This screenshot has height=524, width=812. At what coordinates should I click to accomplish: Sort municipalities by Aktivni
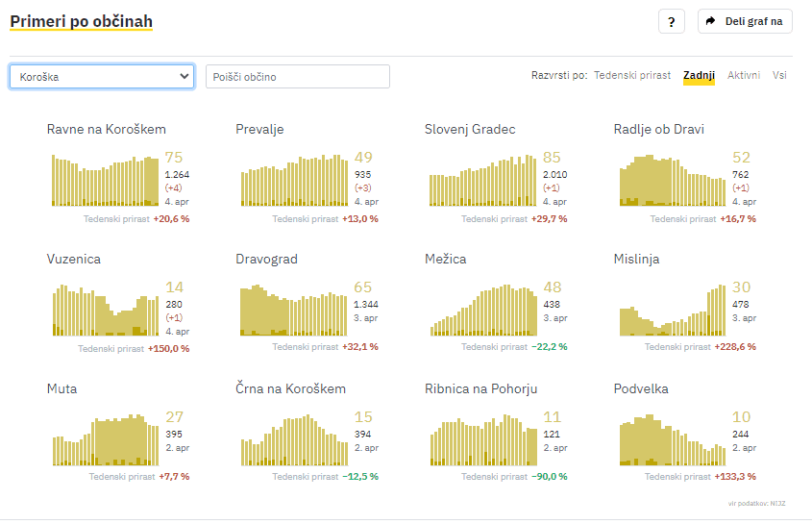pos(744,75)
